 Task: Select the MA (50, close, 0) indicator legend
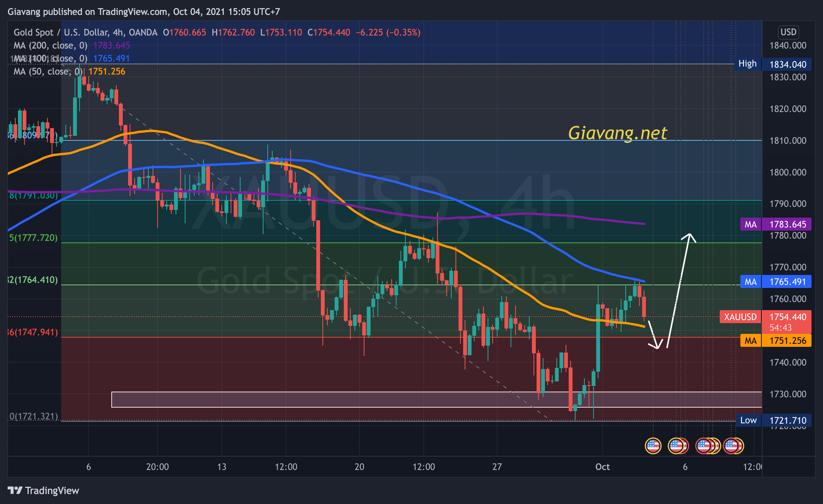click(48, 72)
